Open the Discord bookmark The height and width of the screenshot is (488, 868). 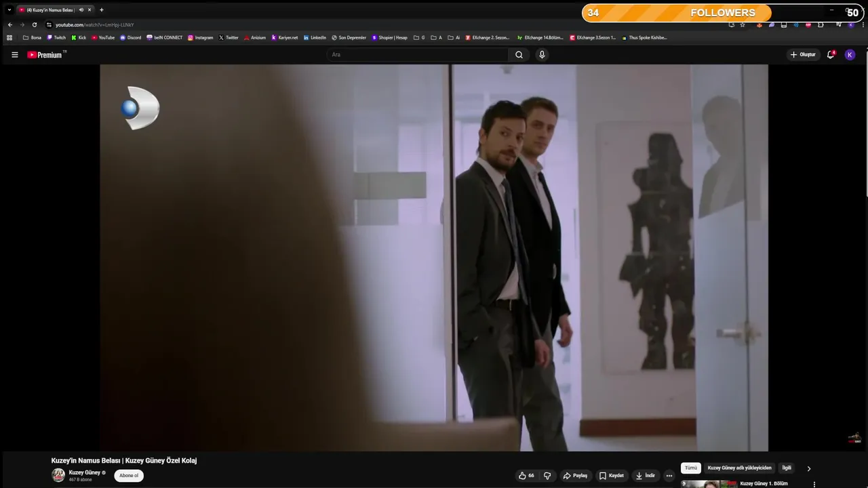(x=130, y=38)
